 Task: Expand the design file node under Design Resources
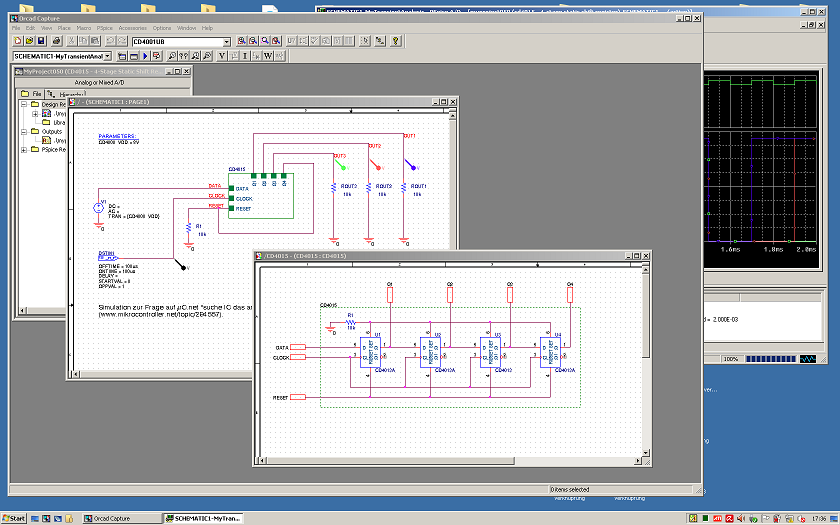pyautogui.click(x=35, y=114)
